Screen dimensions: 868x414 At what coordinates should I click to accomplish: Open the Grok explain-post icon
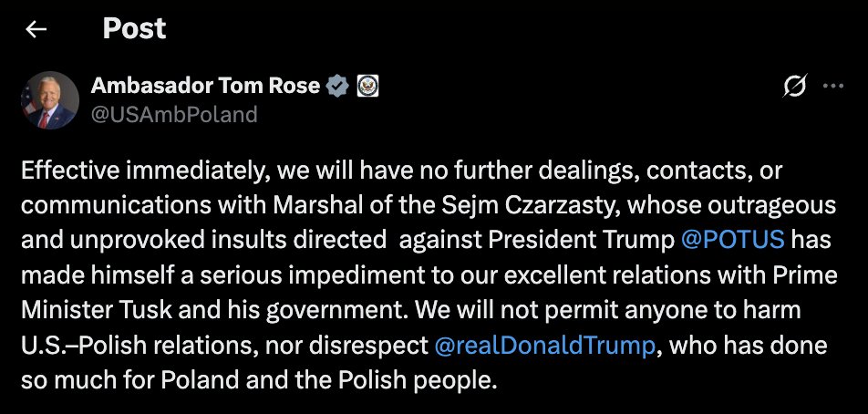tap(794, 87)
